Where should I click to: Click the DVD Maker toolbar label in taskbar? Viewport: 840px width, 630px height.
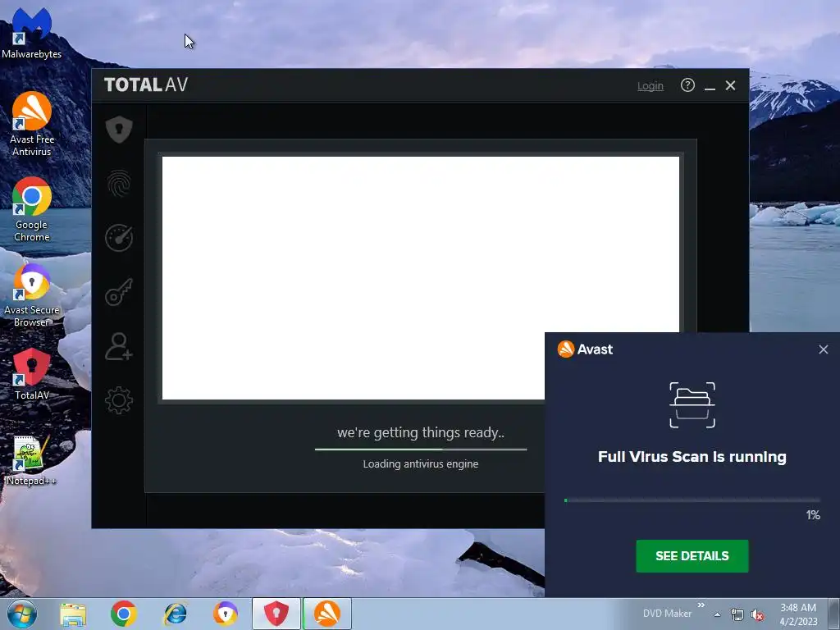pos(667,614)
